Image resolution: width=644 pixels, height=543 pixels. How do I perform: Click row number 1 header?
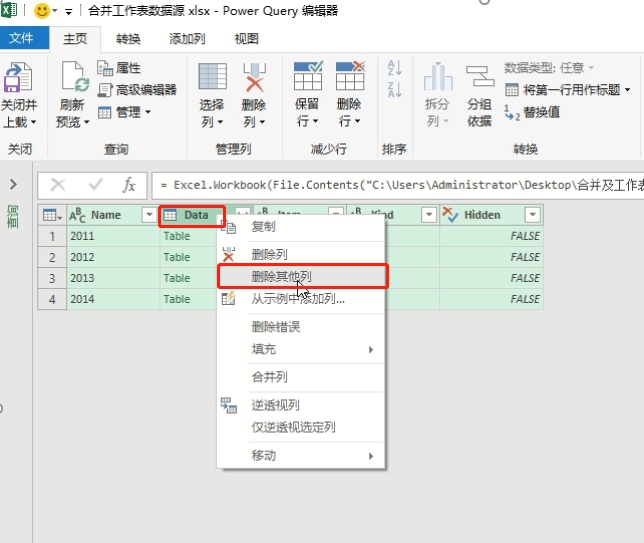[x=52, y=236]
